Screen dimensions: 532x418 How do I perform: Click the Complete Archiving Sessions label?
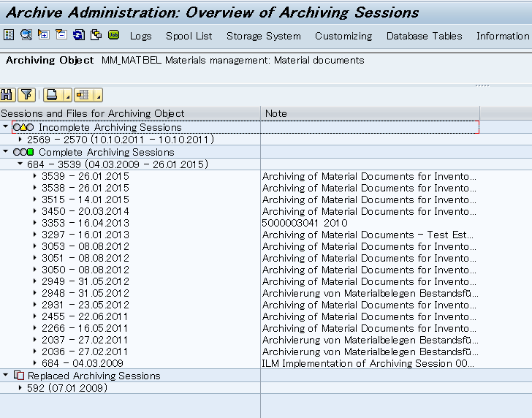[x=107, y=152]
